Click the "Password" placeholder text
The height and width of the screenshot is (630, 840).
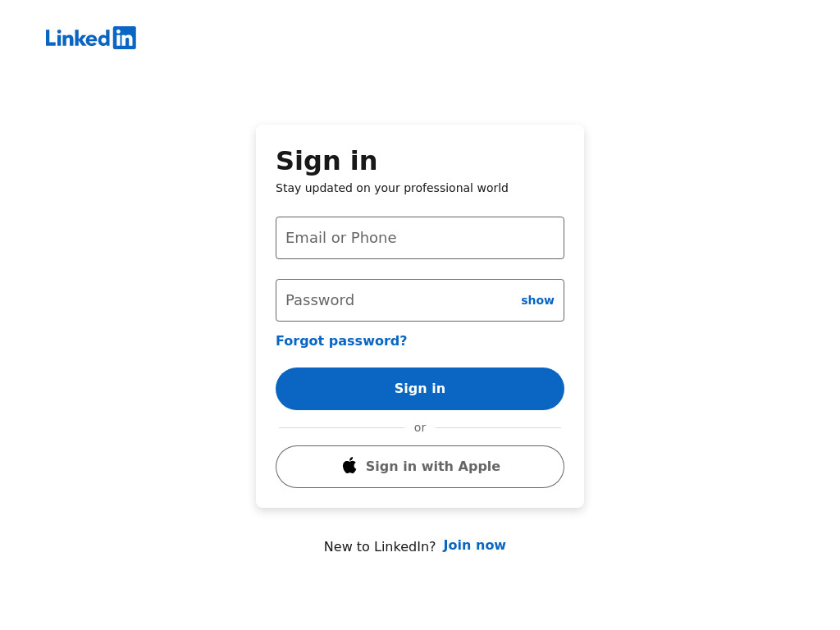click(x=320, y=300)
